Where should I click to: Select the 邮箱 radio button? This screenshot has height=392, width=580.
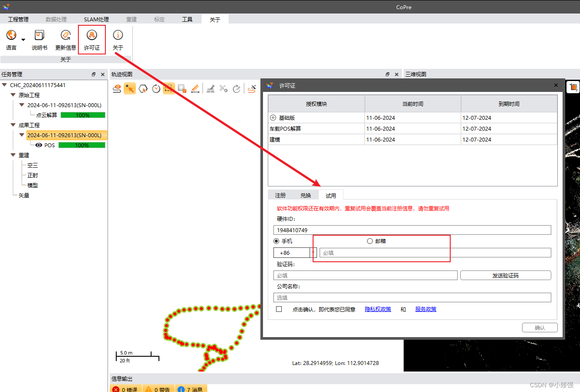(370, 241)
